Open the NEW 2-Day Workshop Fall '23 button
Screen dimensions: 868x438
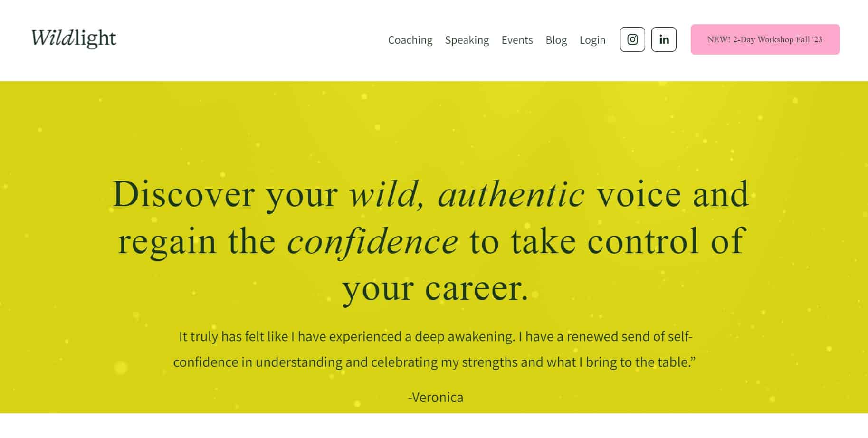(x=765, y=39)
